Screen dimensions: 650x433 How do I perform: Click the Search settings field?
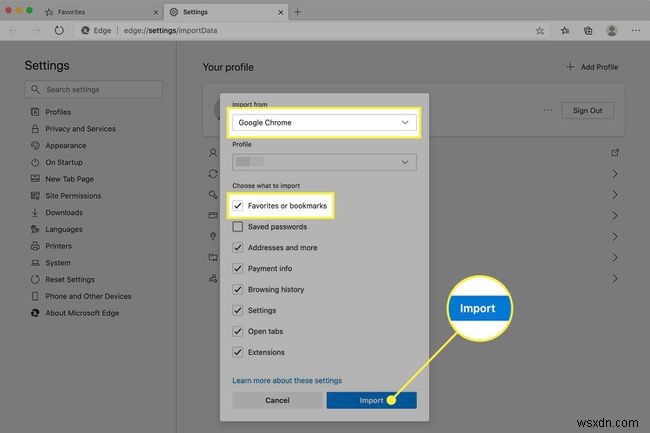click(x=94, y=90)
